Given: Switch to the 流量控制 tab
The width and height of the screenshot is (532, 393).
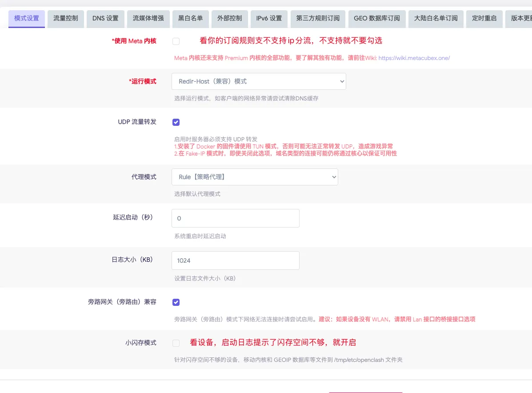Looking at the screenshot, I should click(x=66, y=19).
